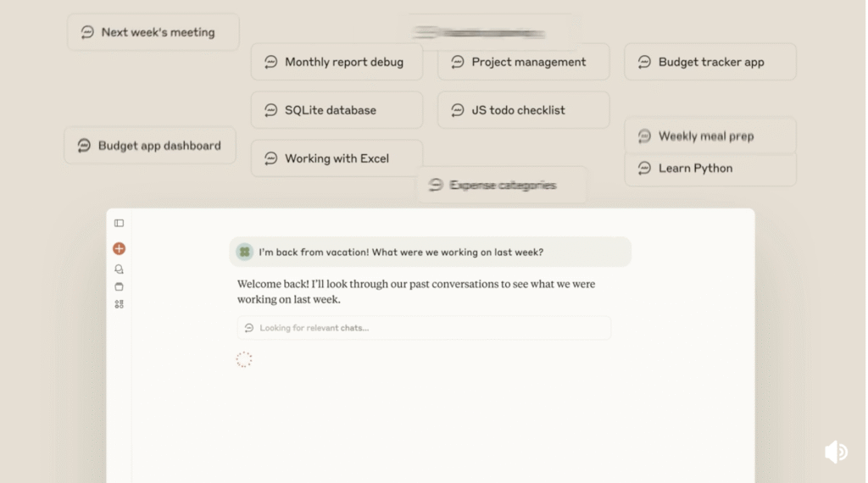Open the chats history icon in sidebar
The width and height of the screenshot is (868, 483).
119,269
